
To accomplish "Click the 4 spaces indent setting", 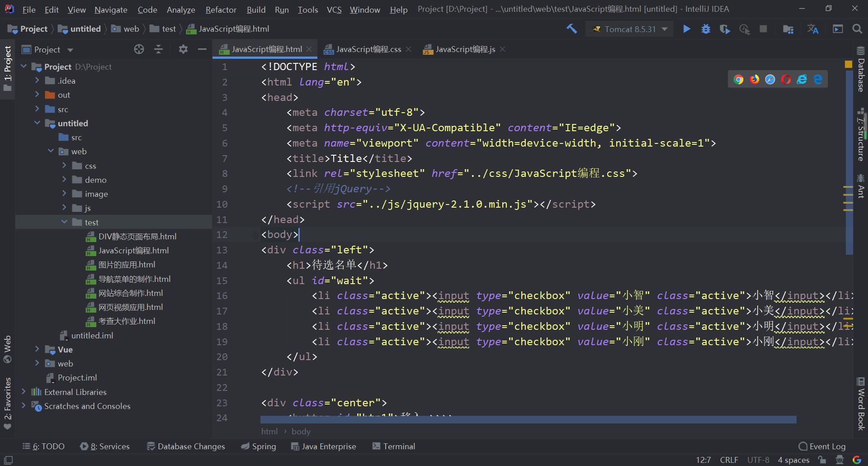I will (793, 460).
